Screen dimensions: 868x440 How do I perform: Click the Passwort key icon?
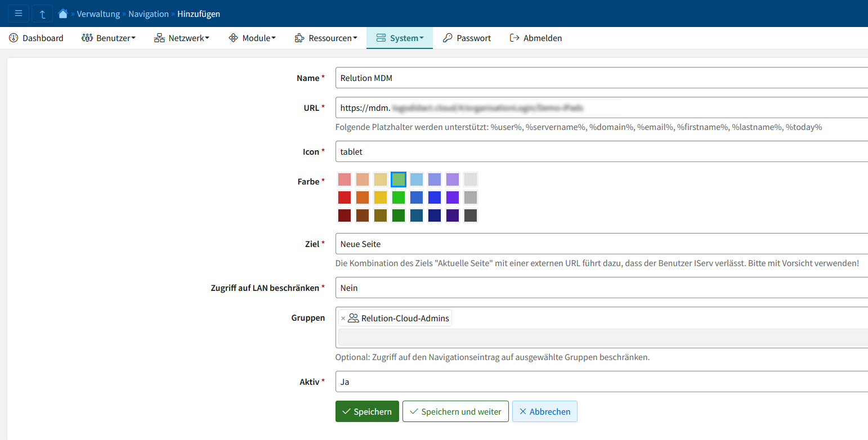tap(448, 38)
